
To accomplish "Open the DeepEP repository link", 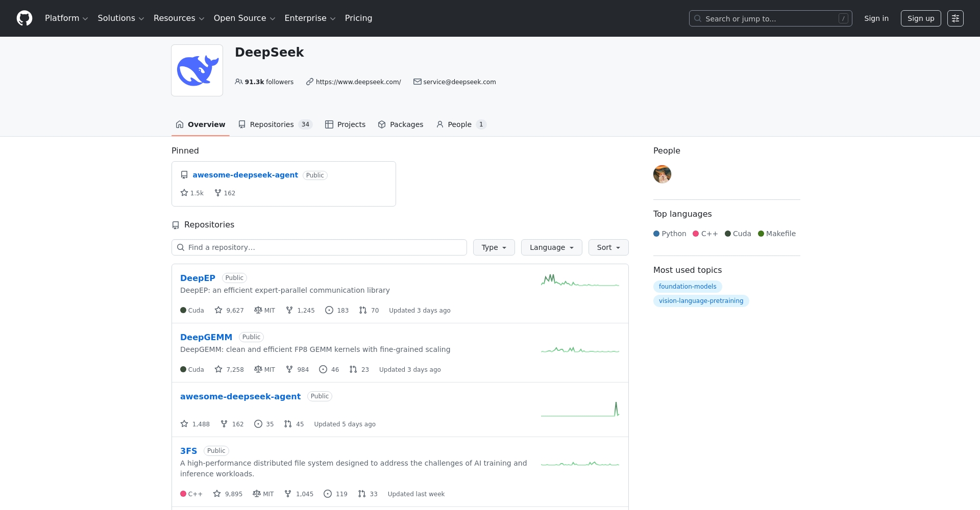I will (x=198, y=278).
